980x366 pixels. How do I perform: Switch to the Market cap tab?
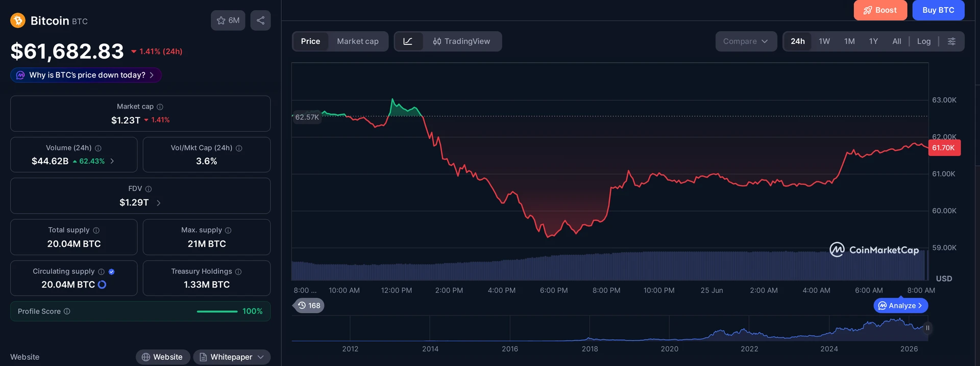coord(358,41)
